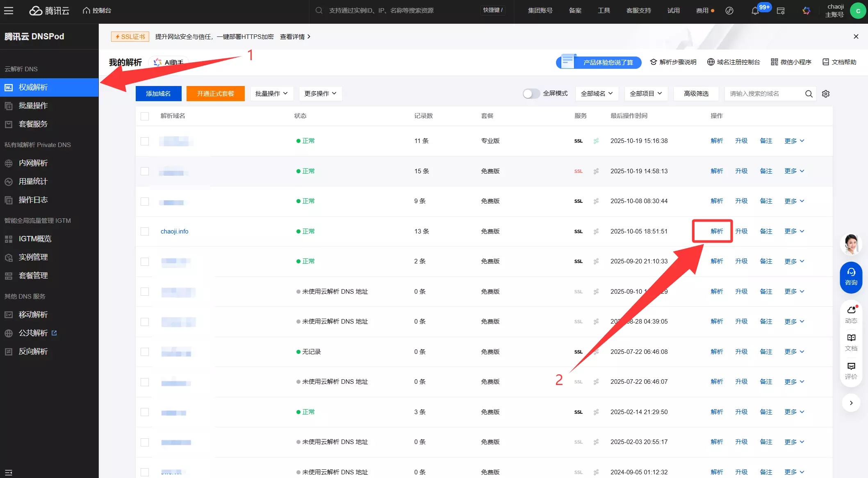
Task: Open the 用量统计 statistics page
Action: [x=34, y=181]
